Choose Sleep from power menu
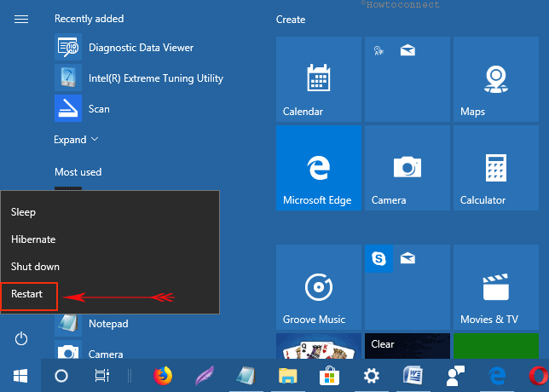The height and width of the screenshot is (392, 549). tap(24, 212)
